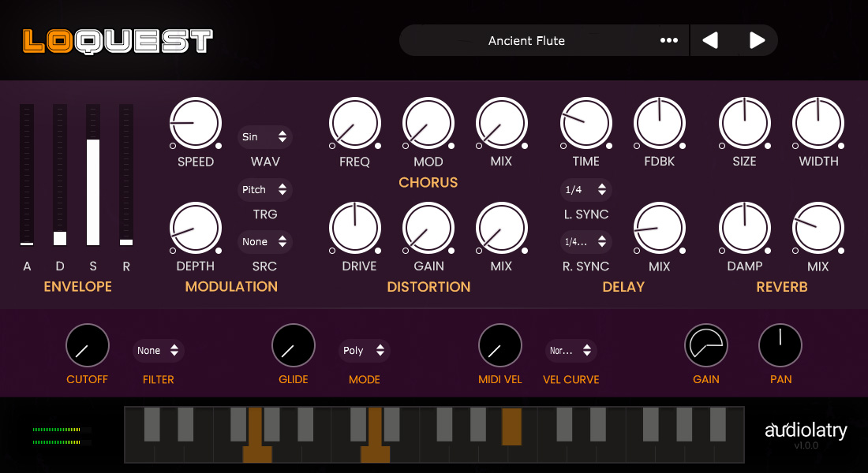This screenshot has width=868, height=473.
Task: Click the LOQUEST logo
Action: 118,42
